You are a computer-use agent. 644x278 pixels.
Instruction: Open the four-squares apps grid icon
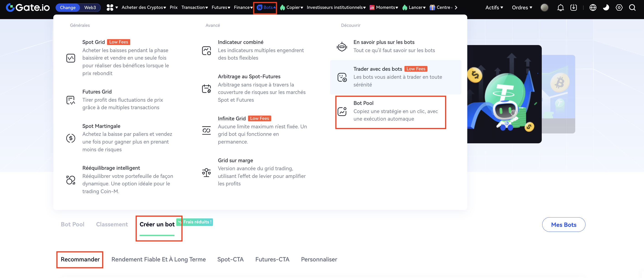pyautogui.click(x=110, y=8)
